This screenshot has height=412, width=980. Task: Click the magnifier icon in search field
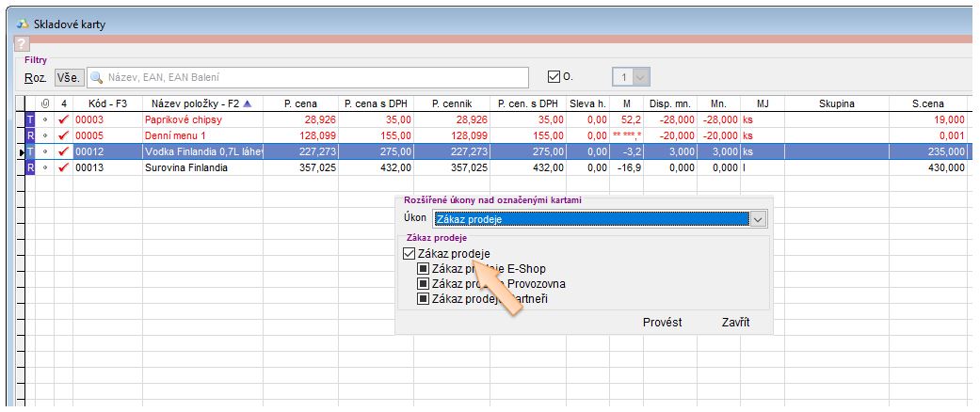(x=96, y=77)
